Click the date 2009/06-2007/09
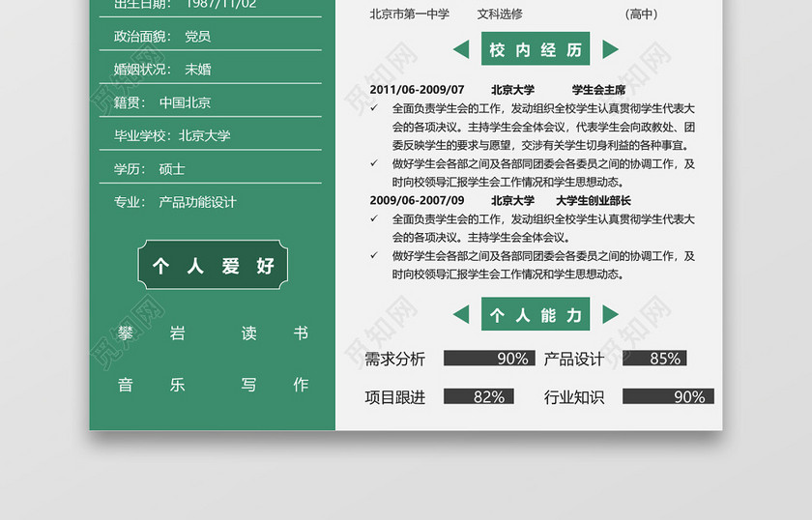Screen dimensions: 812x520 (x=417, y=200)
